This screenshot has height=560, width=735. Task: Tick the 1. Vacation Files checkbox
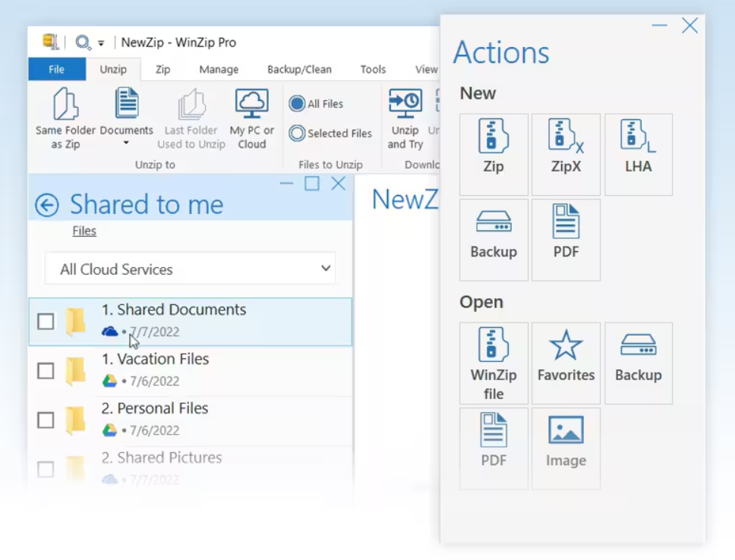(46, 370)
